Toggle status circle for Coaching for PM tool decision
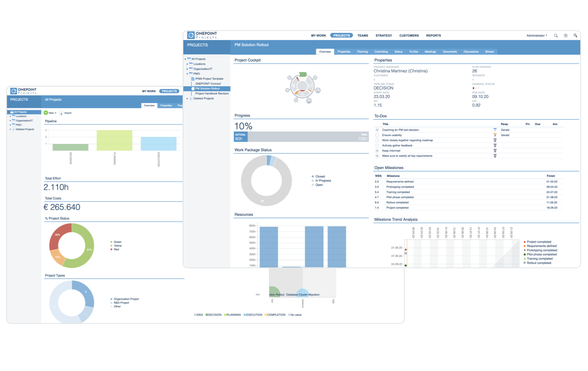 [x=377, y=130]
